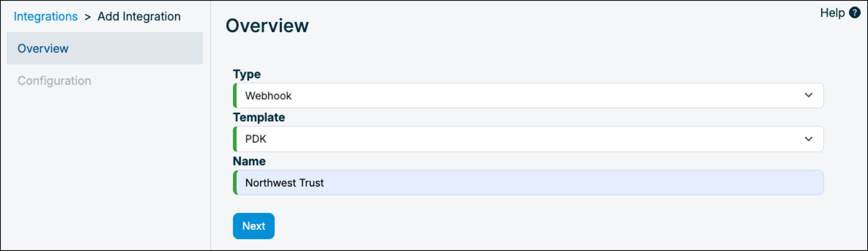Click the Type field label
The width and height of the screenshot is (868, 251).
point(247,74)
